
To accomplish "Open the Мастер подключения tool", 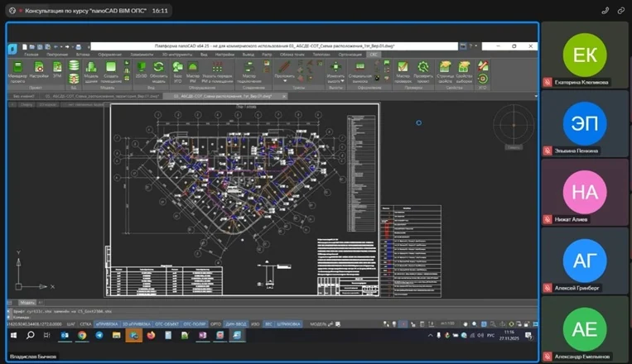I will [x=249, y=72].
